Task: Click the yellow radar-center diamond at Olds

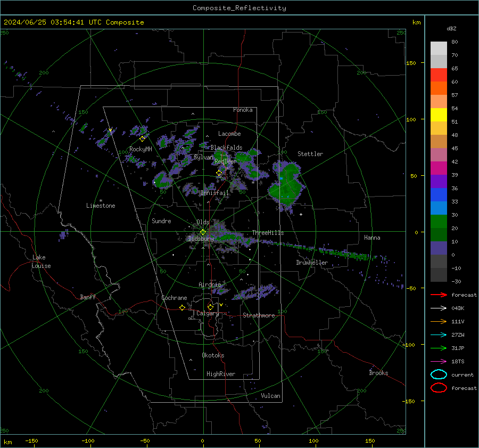Action: pos(203,232)
